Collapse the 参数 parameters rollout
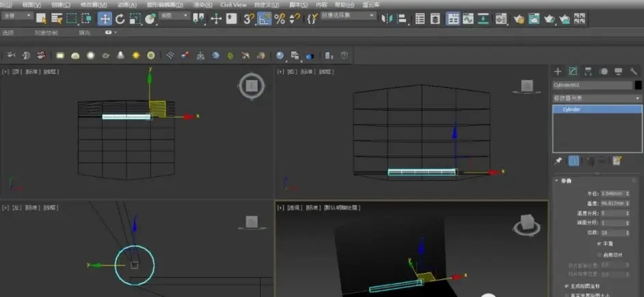This screenshot has width=644, height=297. [566, 181]
